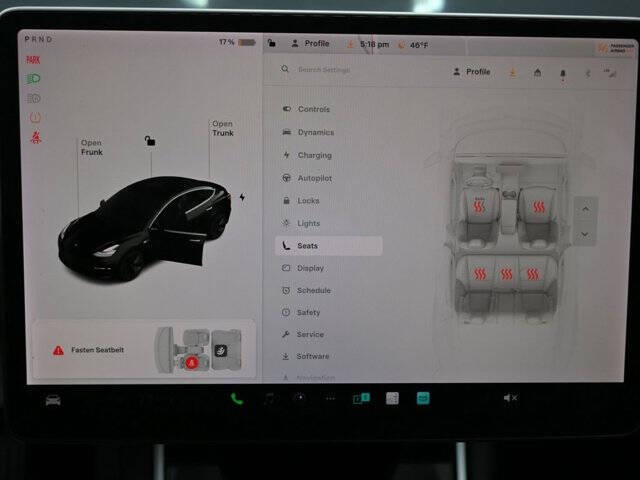Open the camera app in the bottom bar
This screenshot has width=640, height=480.
[300, 398]
